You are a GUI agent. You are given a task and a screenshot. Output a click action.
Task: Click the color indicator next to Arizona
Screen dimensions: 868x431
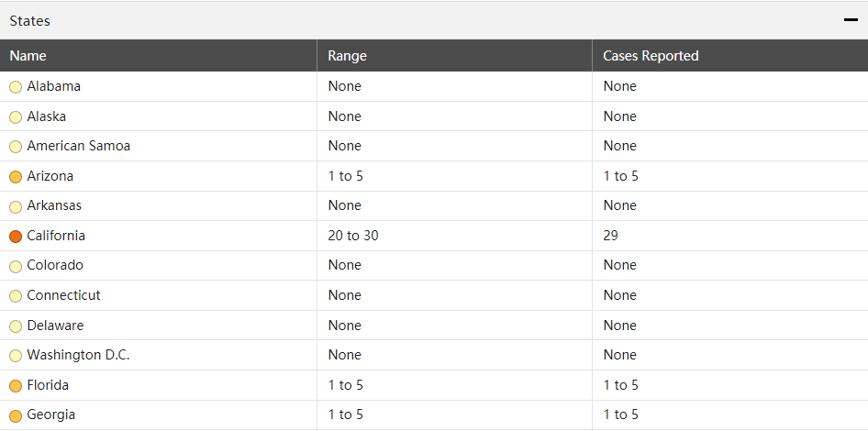(16, 177)
